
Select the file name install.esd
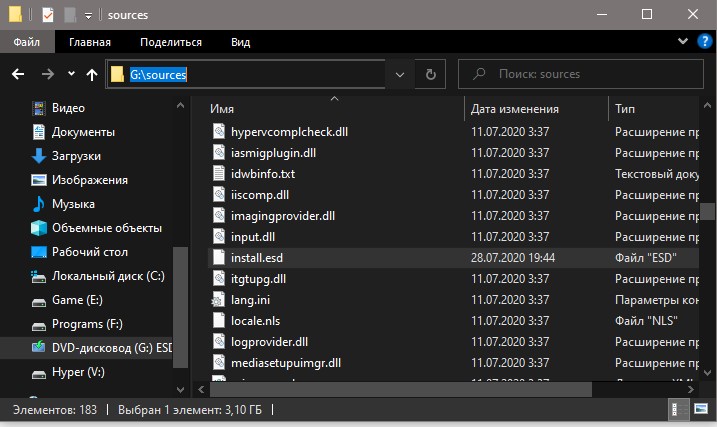pos(257,258)
